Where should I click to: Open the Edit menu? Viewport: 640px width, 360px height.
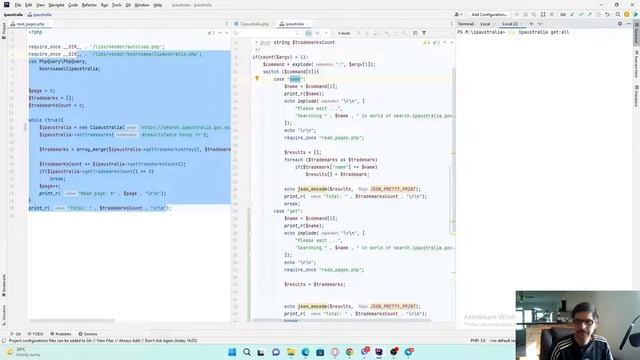[29, 5]
